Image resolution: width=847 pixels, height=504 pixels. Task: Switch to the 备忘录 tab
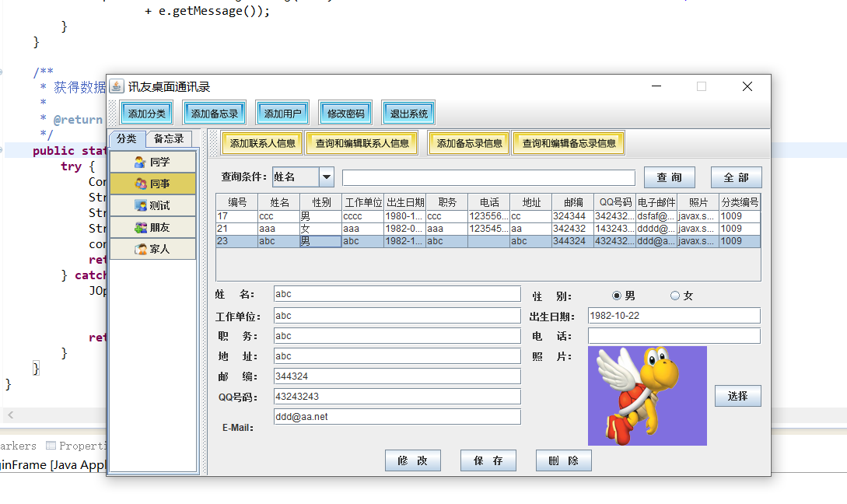(x=169, y=139)
